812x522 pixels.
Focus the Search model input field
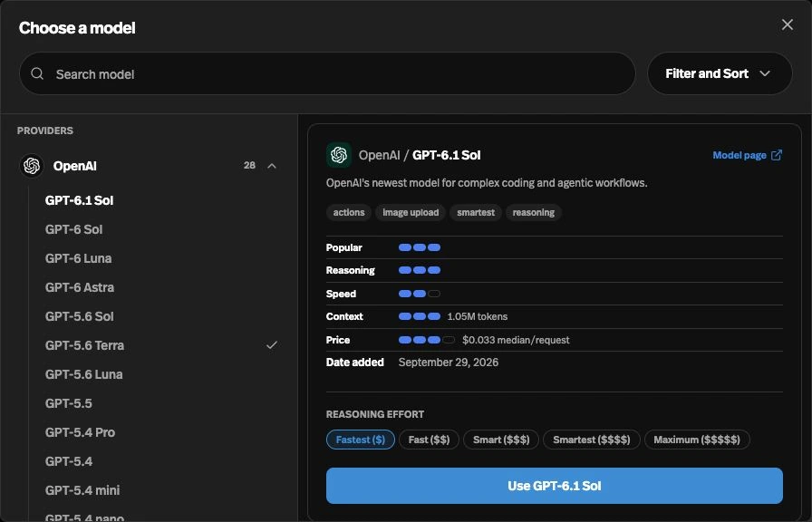(327, 73)
